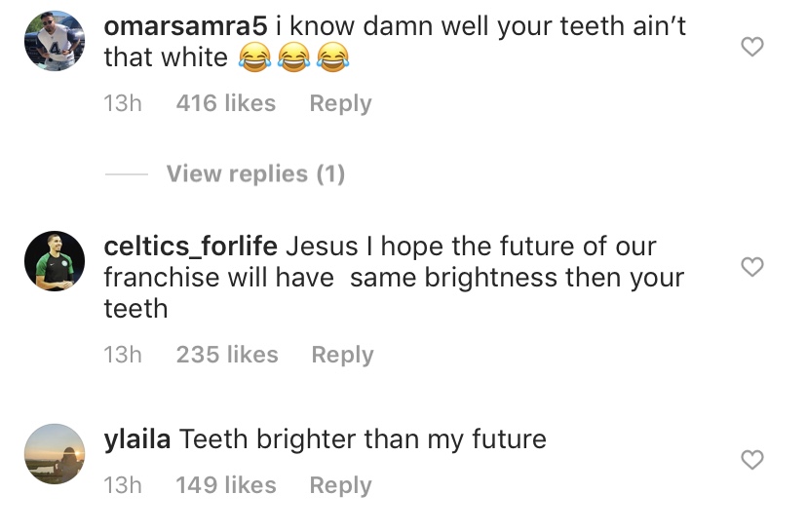The width and height of the screenshot is (807, 532).
Task: Reply to ylaila's comment
Action: pos(340,485)
